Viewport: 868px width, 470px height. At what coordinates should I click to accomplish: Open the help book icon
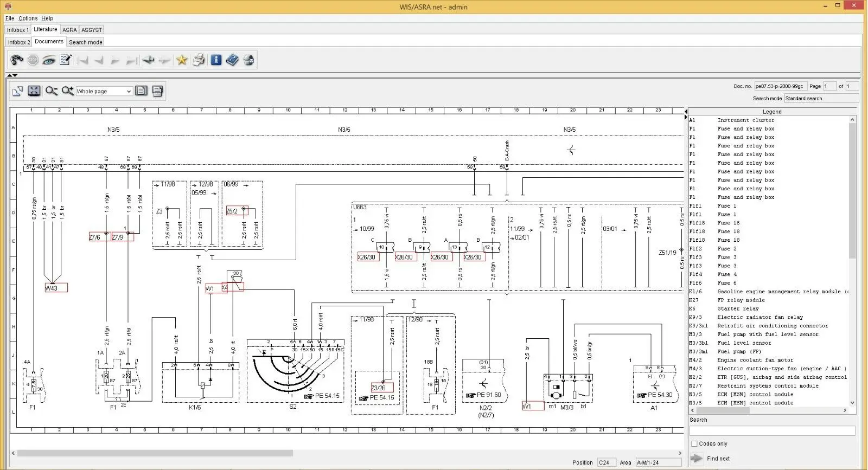tap(232, 60)
